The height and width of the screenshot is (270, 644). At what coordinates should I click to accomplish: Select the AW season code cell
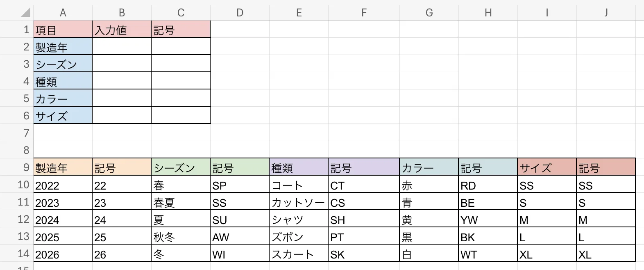click(240, 237)
